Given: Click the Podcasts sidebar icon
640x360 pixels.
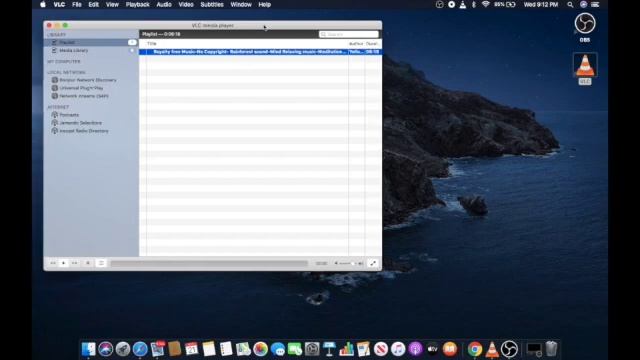Looking at the screenshot, I should [54, 115].
